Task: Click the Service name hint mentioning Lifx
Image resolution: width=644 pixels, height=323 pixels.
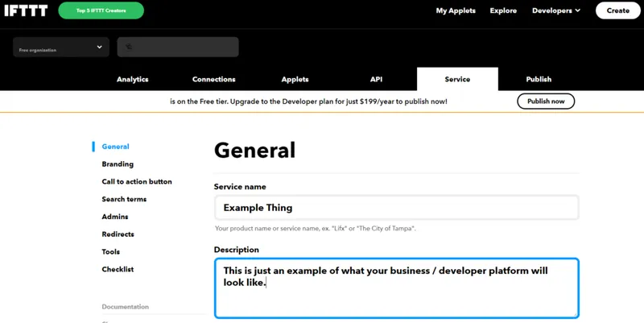Action: click(315, 229)
